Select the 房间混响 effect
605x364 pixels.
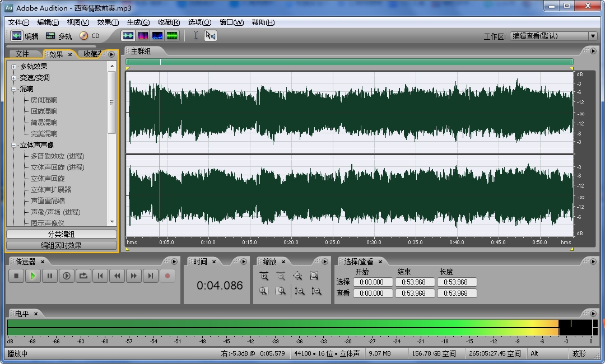[x=44, y=100]
